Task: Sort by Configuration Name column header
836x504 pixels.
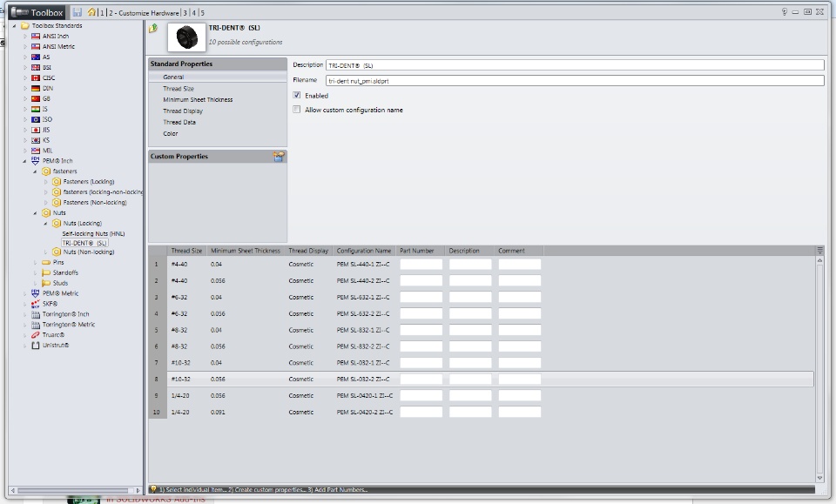Action: (364, 251)
